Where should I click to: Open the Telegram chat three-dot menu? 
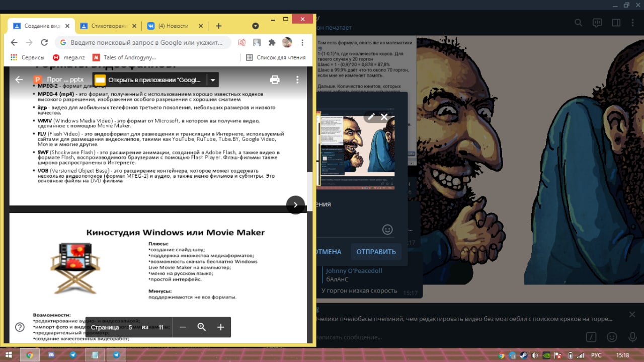click(x=632, y=23)
